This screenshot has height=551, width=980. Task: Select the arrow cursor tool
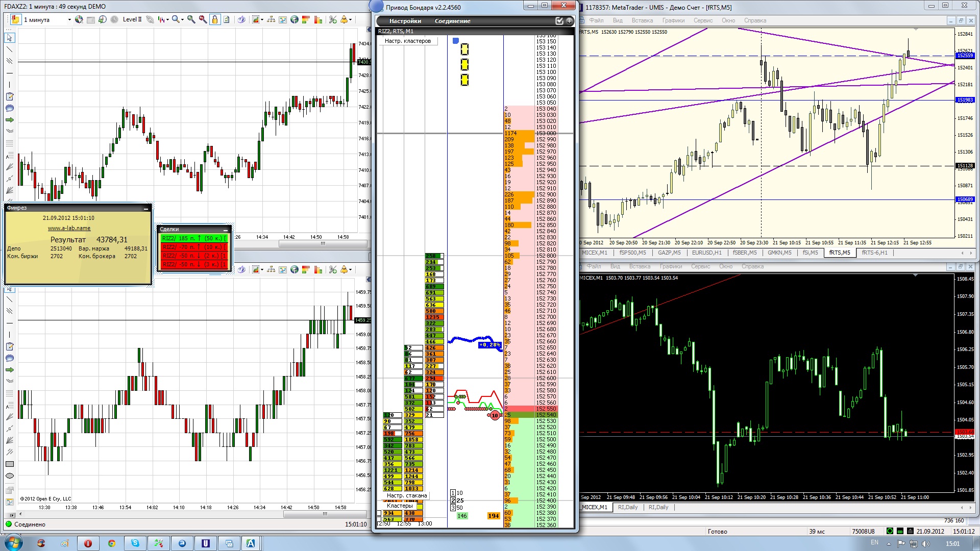click(x=9, y=38)
